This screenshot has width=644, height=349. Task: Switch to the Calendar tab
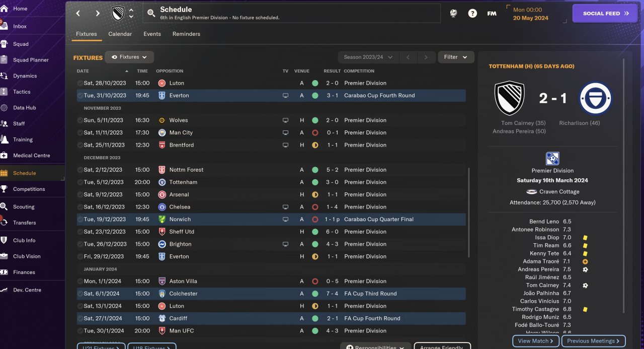tap(120, 34)
